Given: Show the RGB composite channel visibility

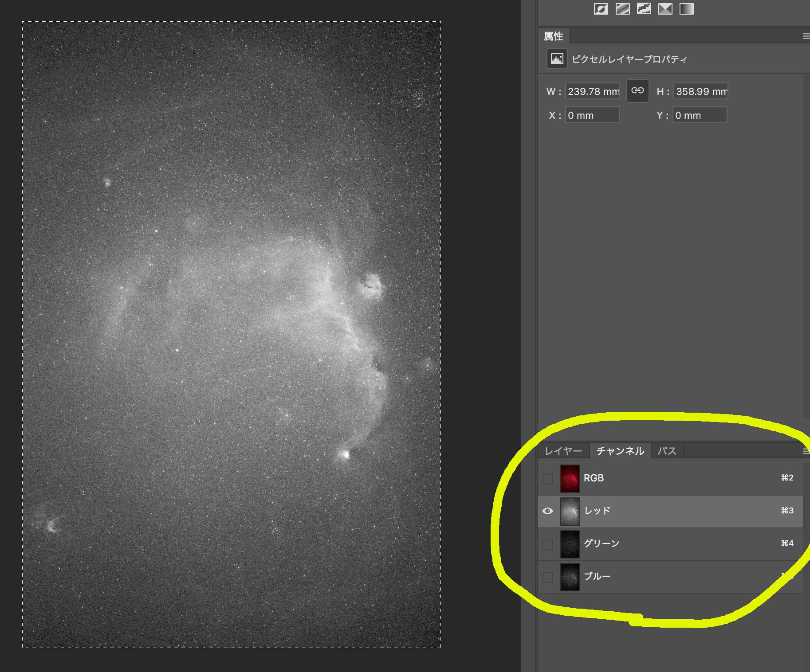Looking at the screenshot, I should 548,479.
